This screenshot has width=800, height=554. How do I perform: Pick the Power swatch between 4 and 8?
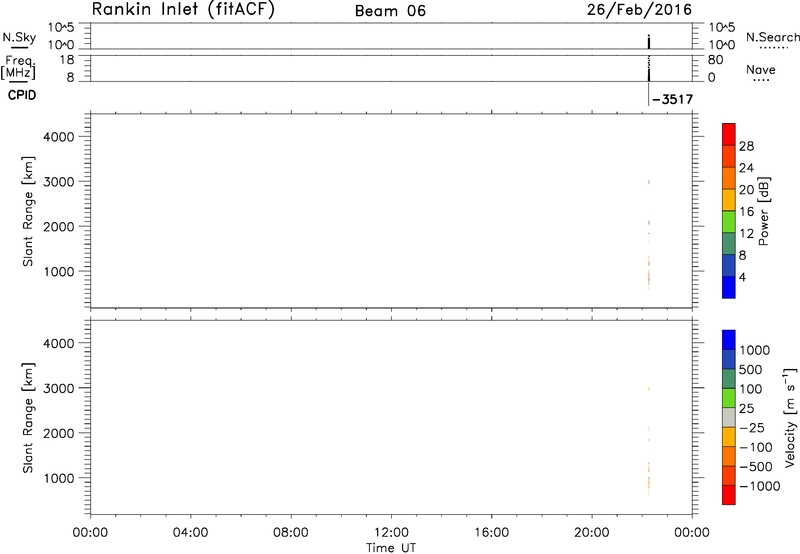(x=729, y=266)
